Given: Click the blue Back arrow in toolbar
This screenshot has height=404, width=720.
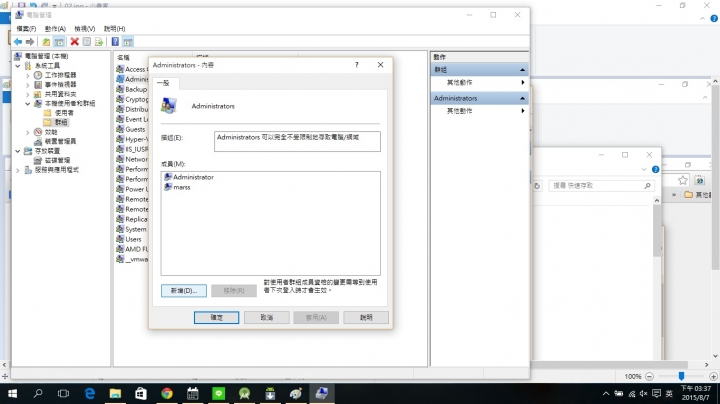Looking at the screenshot, I should tap(18, 42).
